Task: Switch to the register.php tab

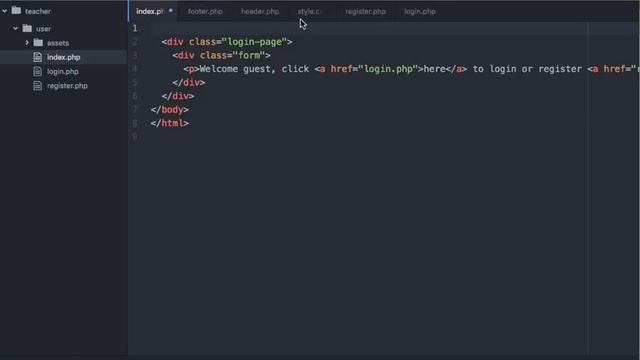Action: [365, 11]
